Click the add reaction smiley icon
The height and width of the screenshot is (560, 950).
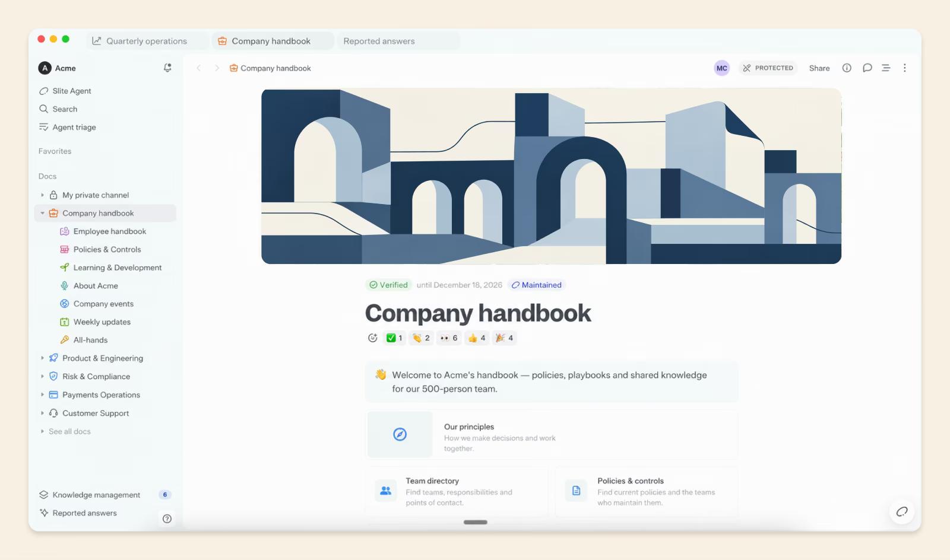point(373,338)
